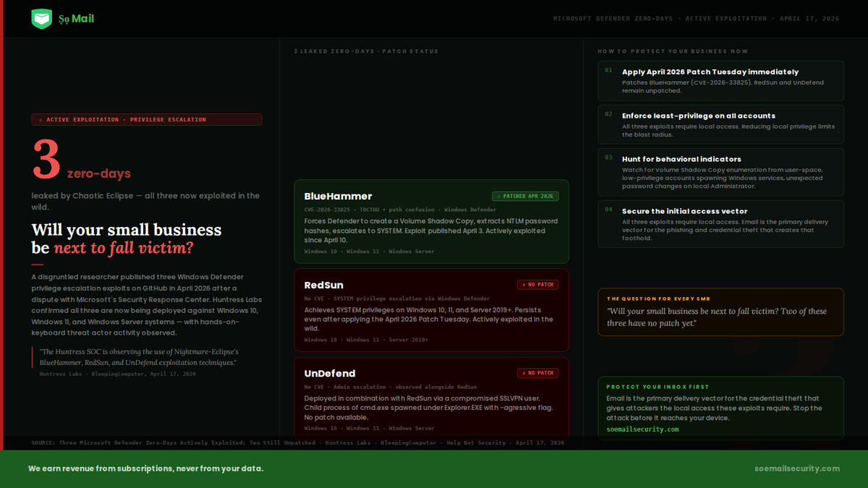Click the So Mail envelope shield logo
Viewport: 868px width, 488px height.
click(42, 19)
